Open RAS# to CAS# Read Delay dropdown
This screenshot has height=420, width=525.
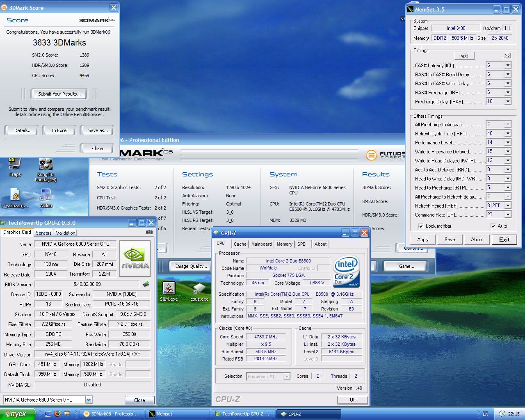click(508, 74)
